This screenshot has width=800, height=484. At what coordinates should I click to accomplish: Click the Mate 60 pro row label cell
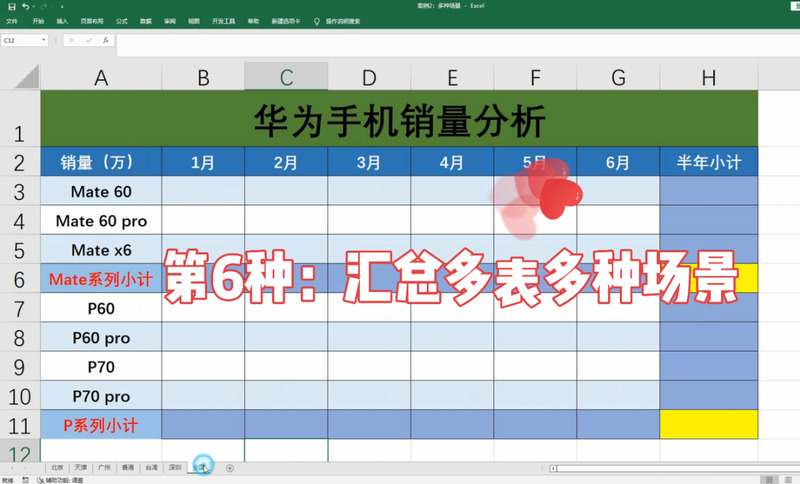point(101,220)
